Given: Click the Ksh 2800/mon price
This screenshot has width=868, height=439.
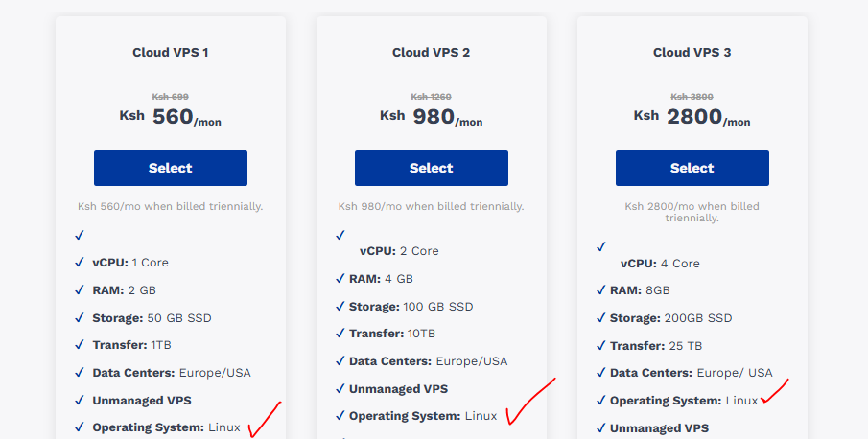Looking at the screenshot, I should pos(692,117).
